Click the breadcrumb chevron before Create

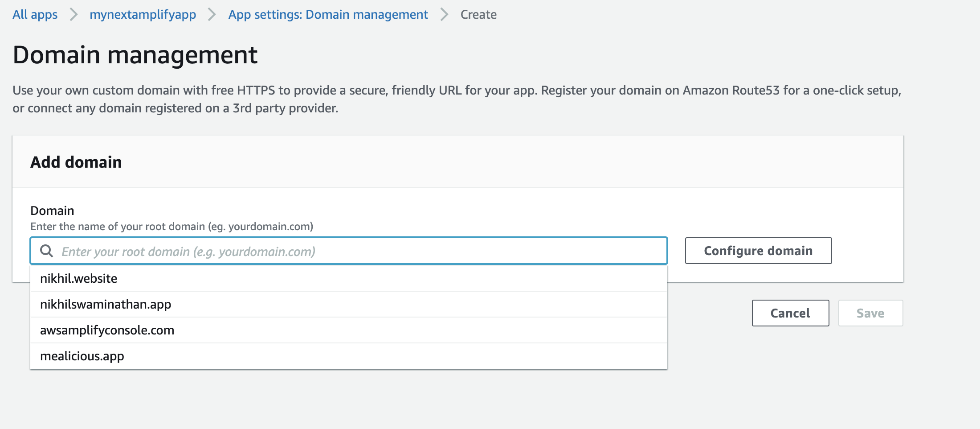[444, 14]
